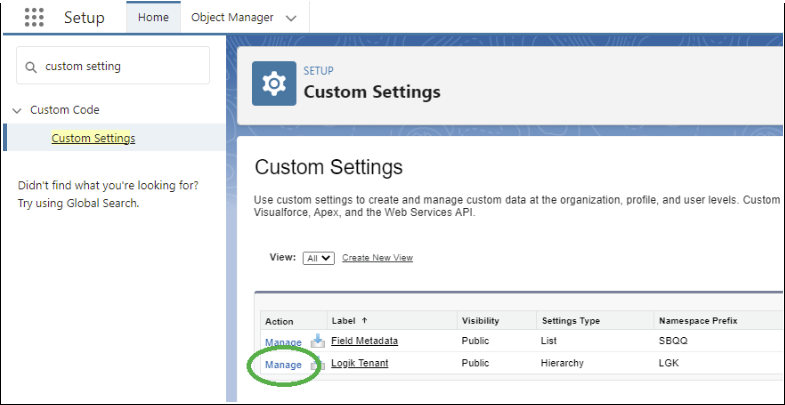The height and width of the screenshot is (405, 785).
Task: Click the Public visibility cell for Logik Tenant
Action: 475,363
